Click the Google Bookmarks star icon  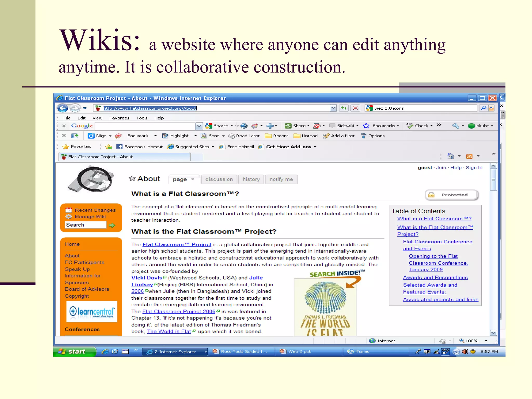pos(366,126)
